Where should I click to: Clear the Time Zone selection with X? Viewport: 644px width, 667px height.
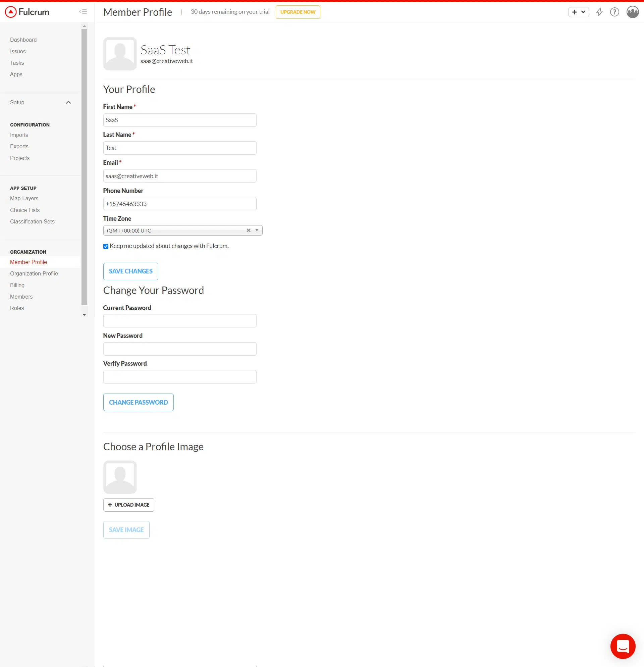[248, 230]
